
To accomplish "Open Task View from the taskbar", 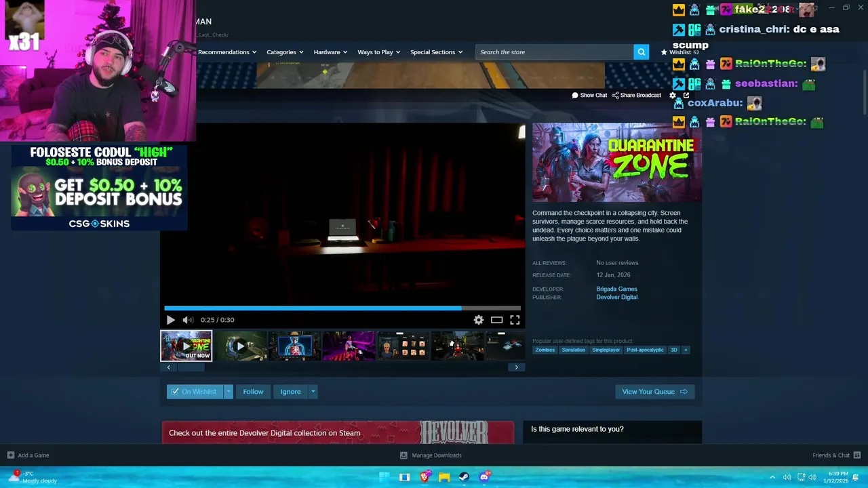I will [404, 477].
